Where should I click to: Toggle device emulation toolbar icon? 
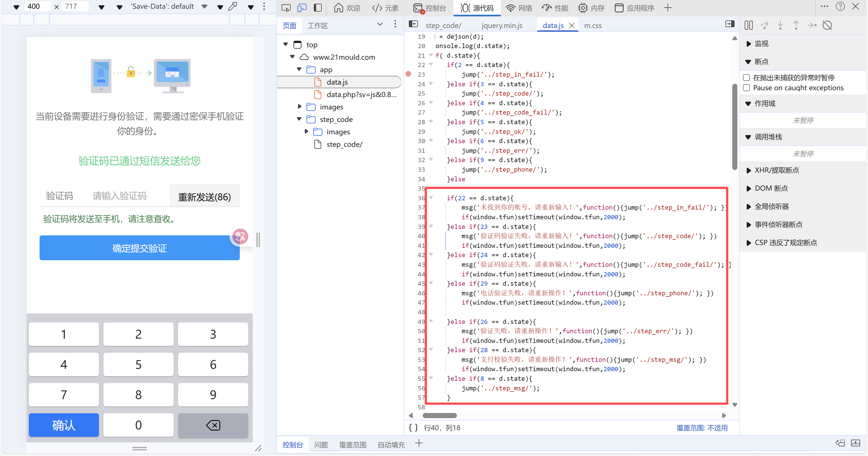(302, 8)
